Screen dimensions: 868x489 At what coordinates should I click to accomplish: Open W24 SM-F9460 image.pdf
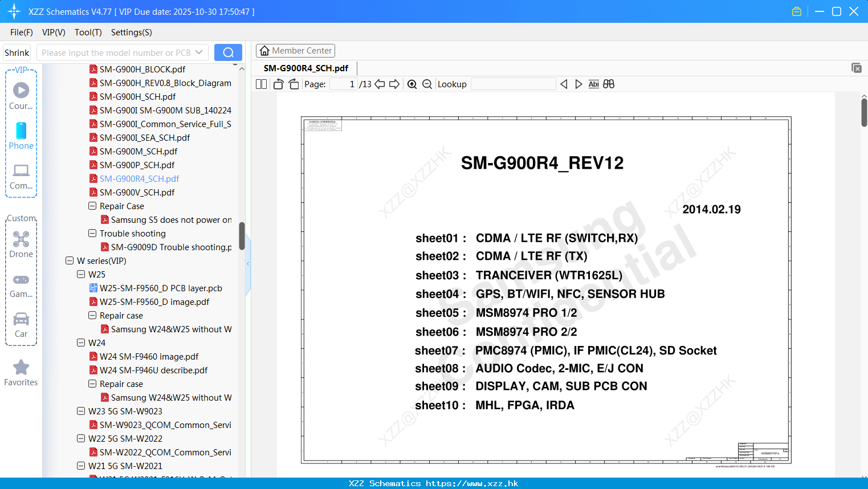[149, 356]
